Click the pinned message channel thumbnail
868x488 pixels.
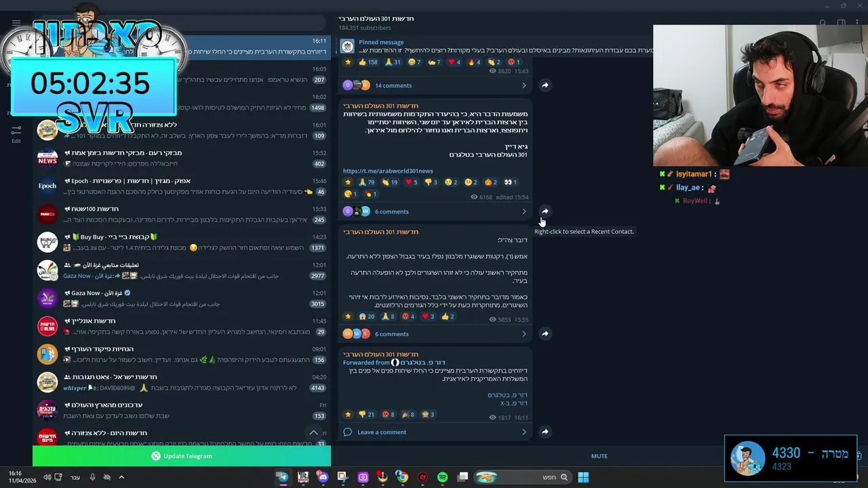(347, 46)
